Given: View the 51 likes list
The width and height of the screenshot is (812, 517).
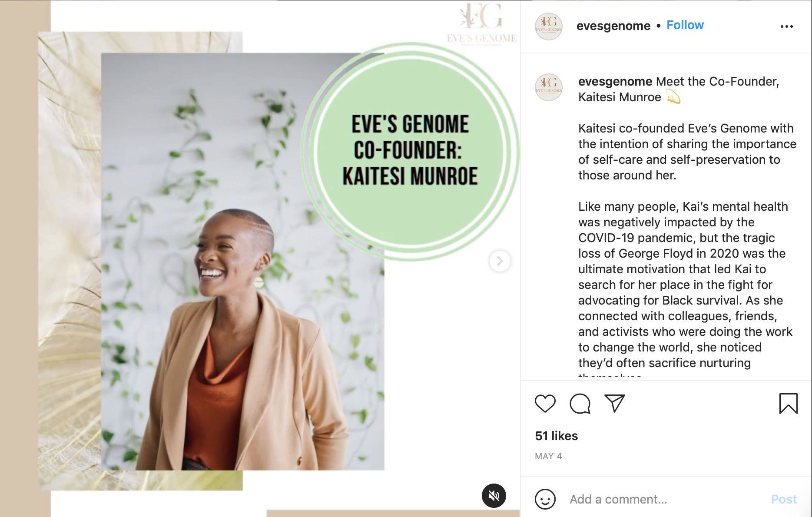Looking at the screenshot, I should 557,436.
